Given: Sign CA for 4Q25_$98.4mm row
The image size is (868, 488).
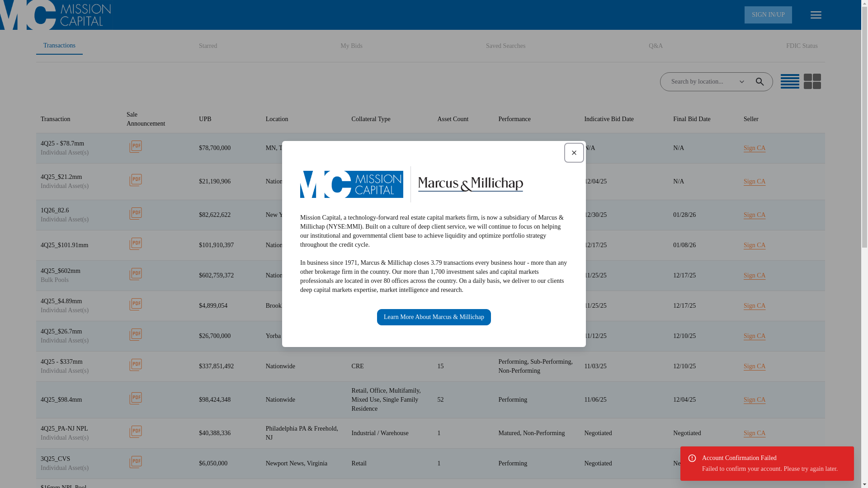Looking at the screenshot, I should 754,400.
